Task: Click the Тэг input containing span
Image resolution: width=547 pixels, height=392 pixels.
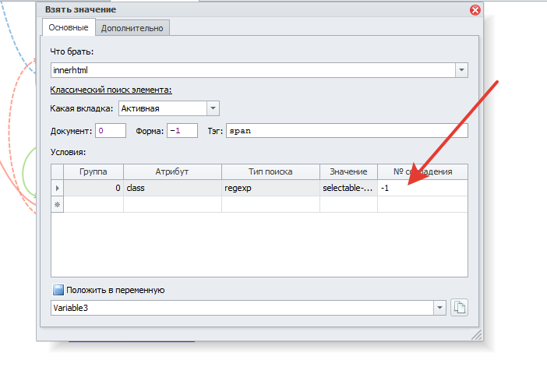Action: click(347, 131)
